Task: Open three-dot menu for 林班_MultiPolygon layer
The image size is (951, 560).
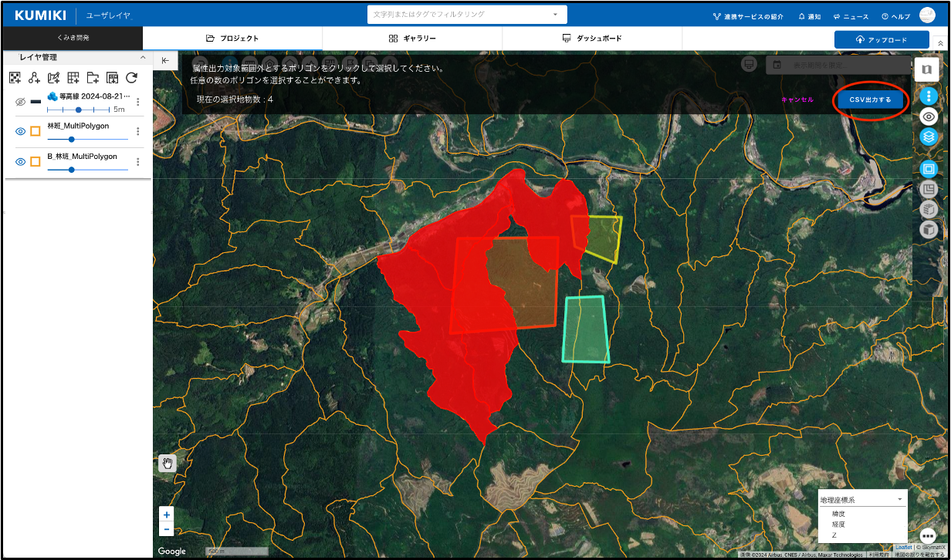Action: [138, 131]
